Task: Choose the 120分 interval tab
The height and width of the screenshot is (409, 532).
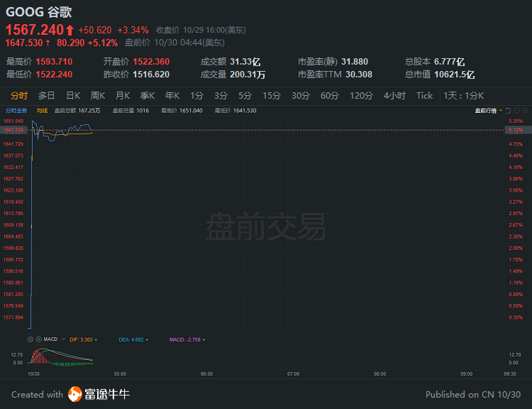Action: [361, 96]
